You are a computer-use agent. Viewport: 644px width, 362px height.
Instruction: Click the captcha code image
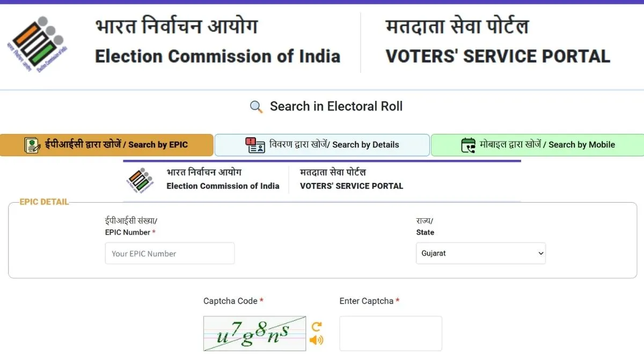(x=254, y=333)
